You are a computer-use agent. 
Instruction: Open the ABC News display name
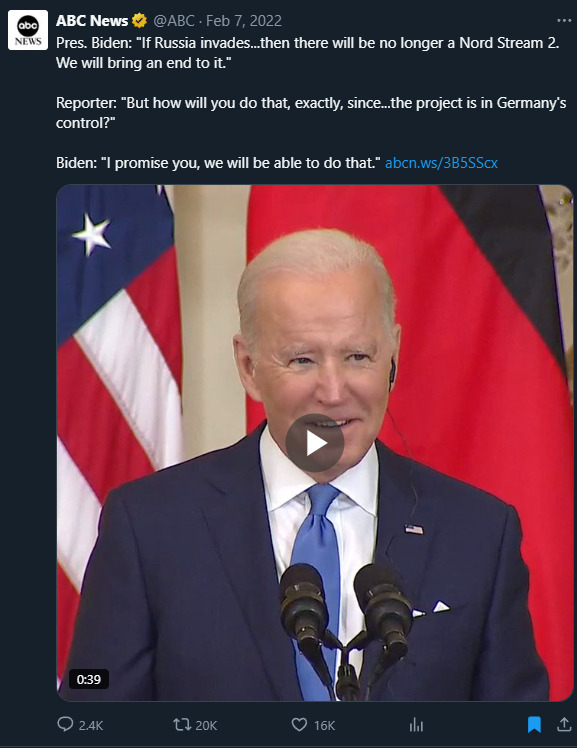pos(92,21)
